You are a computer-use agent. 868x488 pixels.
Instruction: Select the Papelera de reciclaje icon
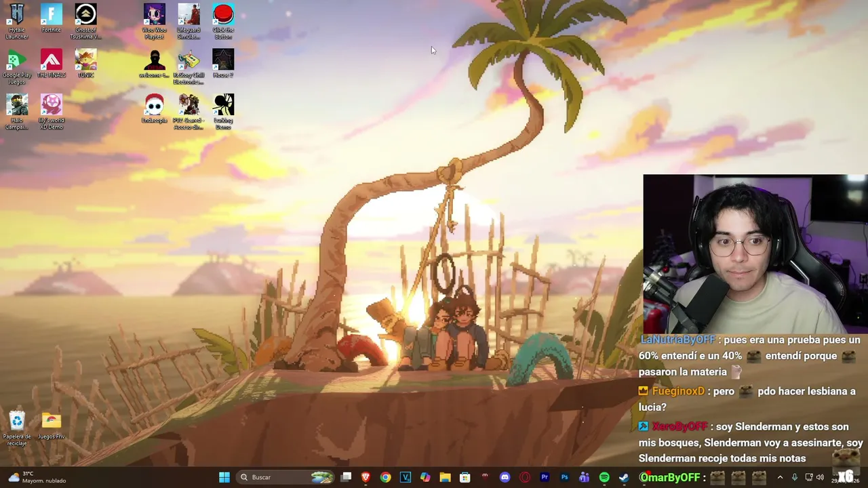point(17,429)
